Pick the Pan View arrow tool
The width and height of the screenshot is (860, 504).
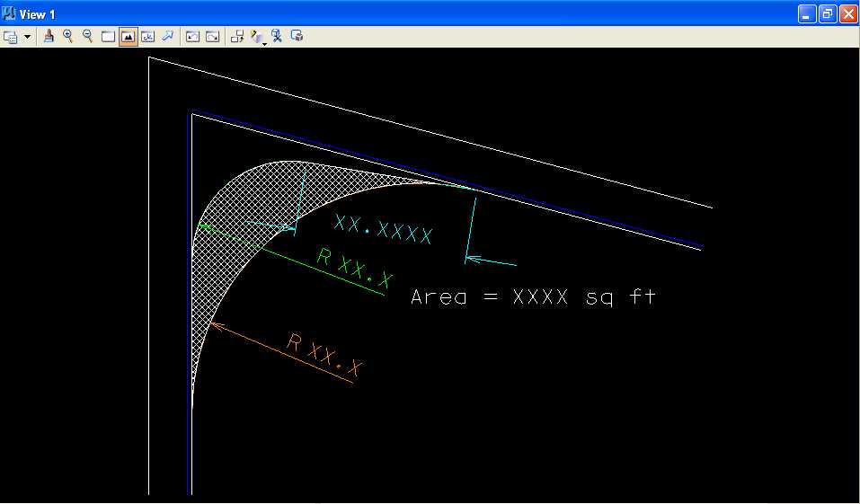tap(167, 37)
